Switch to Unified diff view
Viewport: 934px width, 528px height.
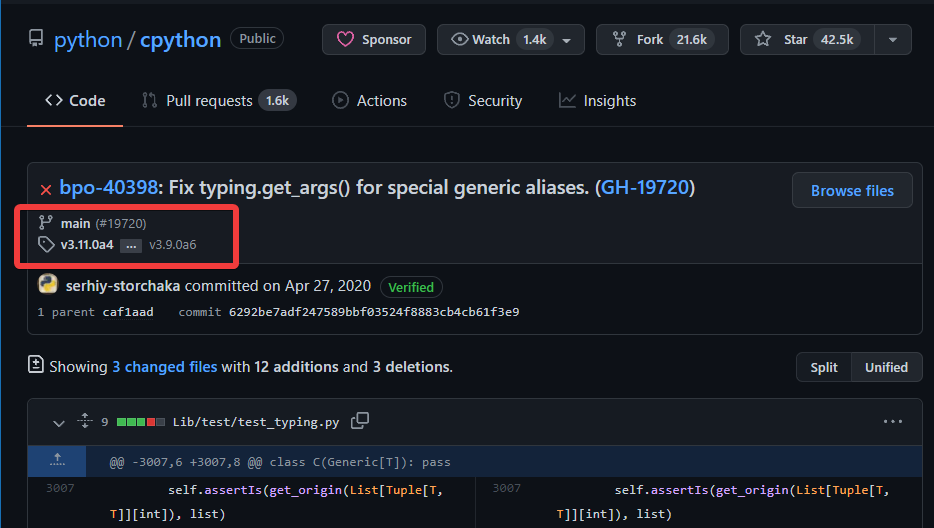[x=886, y=367]
